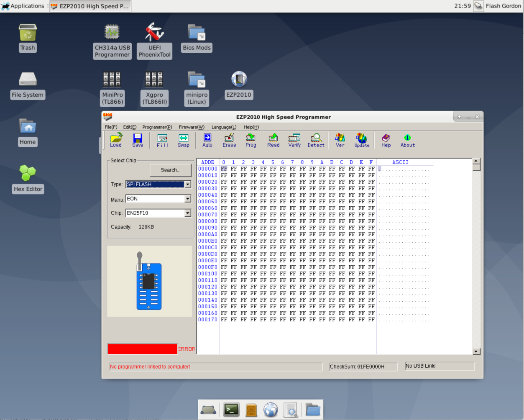Expand the Chip dropdown showing EN25F10
Viewport: 524px width, 420px height.
tap(188, 213)
